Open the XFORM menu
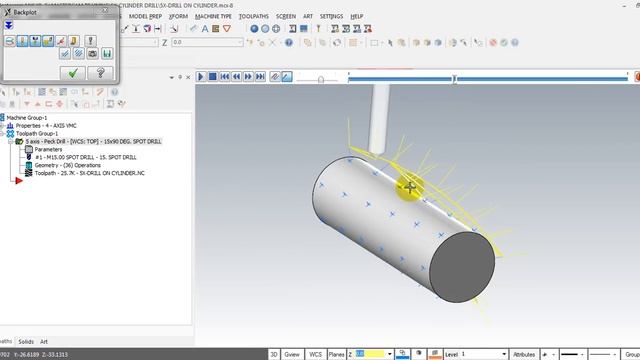The image size is (640, 360). point(178,16)
